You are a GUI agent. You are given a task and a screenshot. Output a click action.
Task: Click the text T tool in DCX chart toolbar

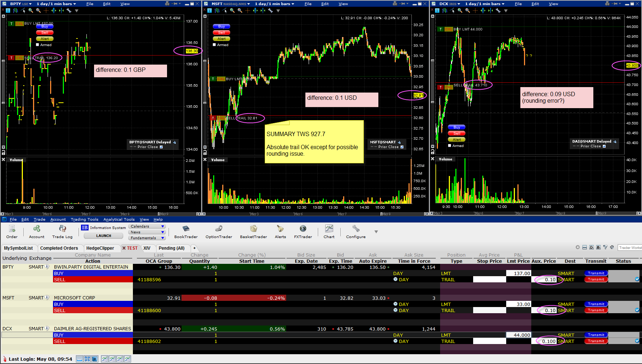(x=437, y=11)
